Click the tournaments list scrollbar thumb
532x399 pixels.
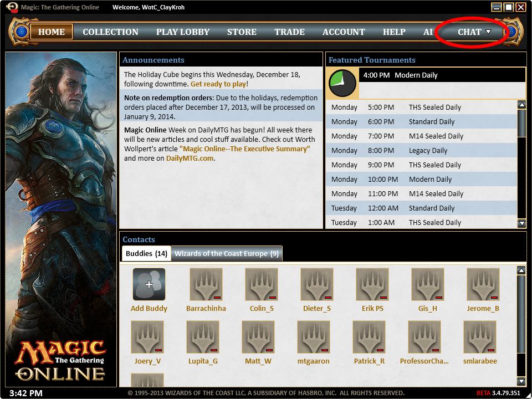(521, 123)
